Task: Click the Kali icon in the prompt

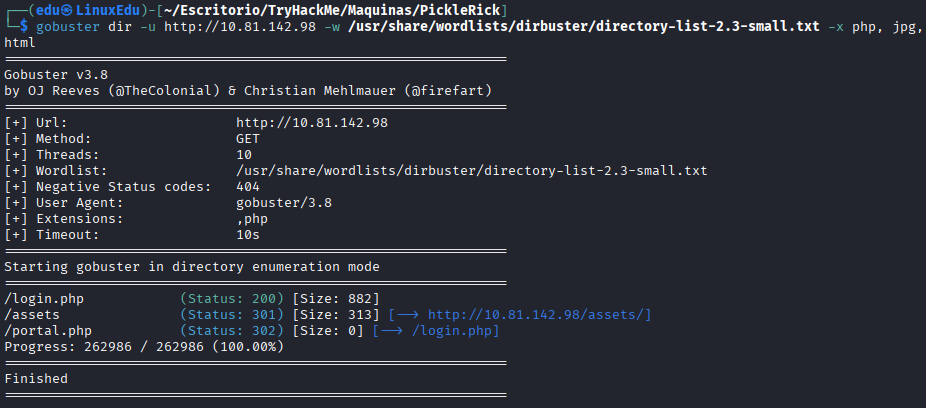Action: click(67, 10)
